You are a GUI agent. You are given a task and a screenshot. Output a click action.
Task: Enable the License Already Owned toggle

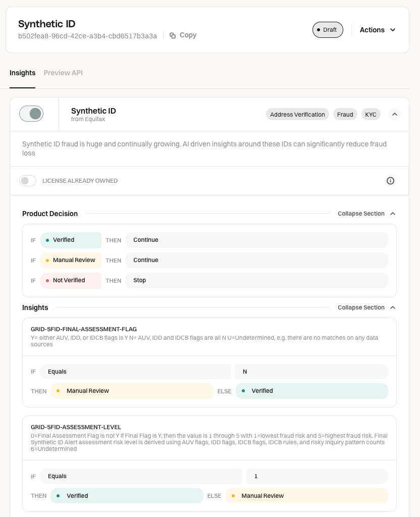point(28,181)
